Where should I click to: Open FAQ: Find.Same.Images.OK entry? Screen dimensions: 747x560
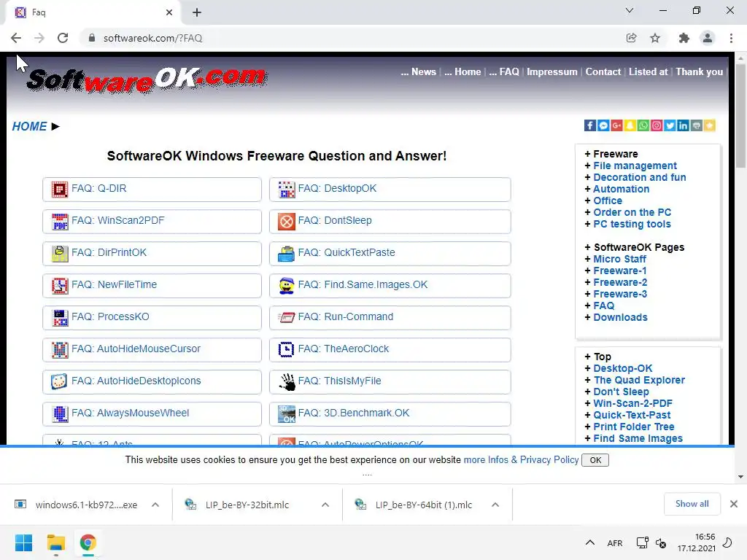click(390, 285)
